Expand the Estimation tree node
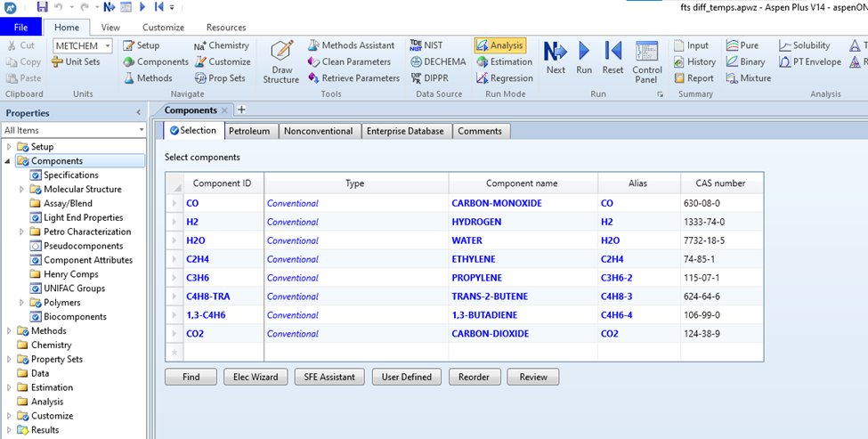 pos(8,387)
